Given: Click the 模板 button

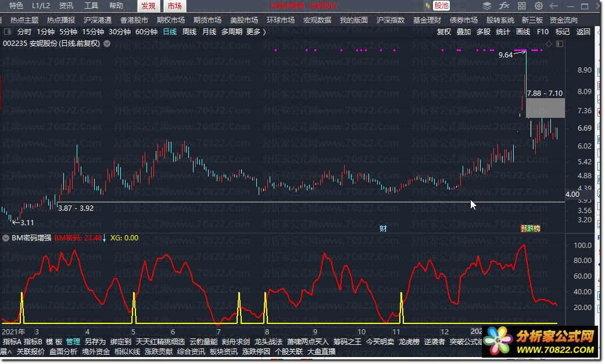Looking at the screenshot, I should 54,341.
